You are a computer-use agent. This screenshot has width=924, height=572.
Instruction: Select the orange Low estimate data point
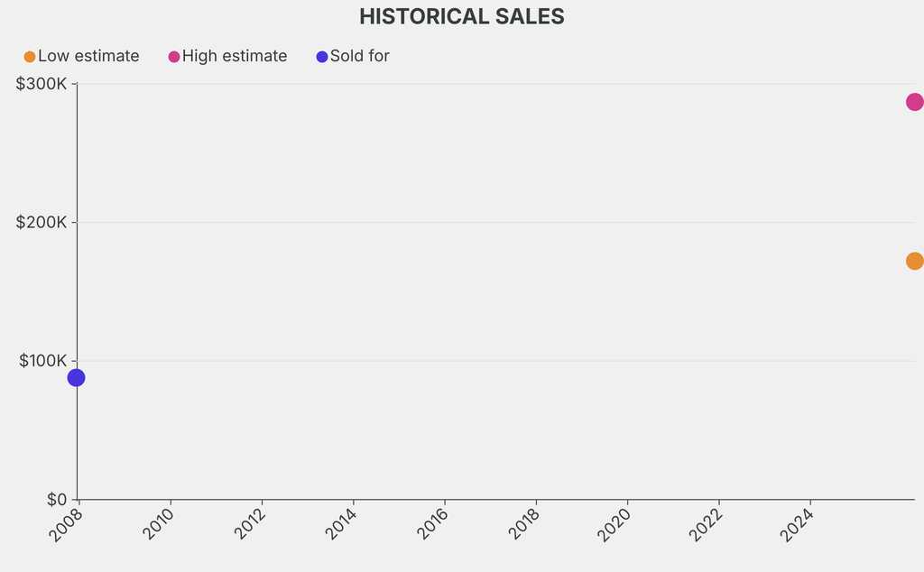coord(914,261)
